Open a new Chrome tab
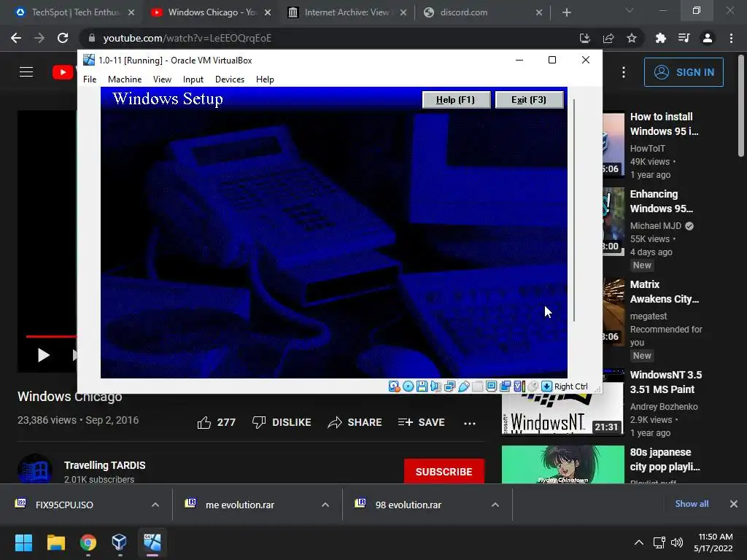The height and width of the screenshot is (560, 747). tap(566, 12)
